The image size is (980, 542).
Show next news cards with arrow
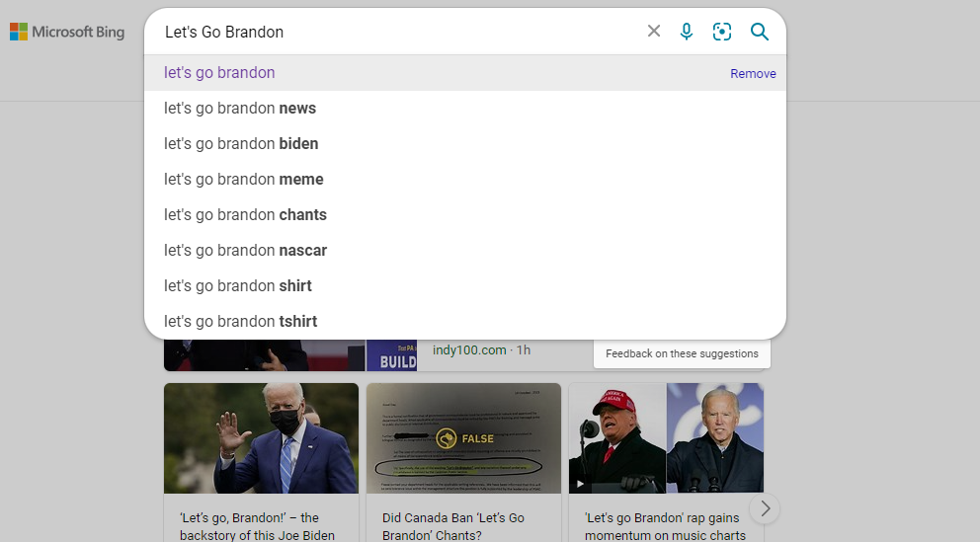pyautogui.click(x=765, y=508)
